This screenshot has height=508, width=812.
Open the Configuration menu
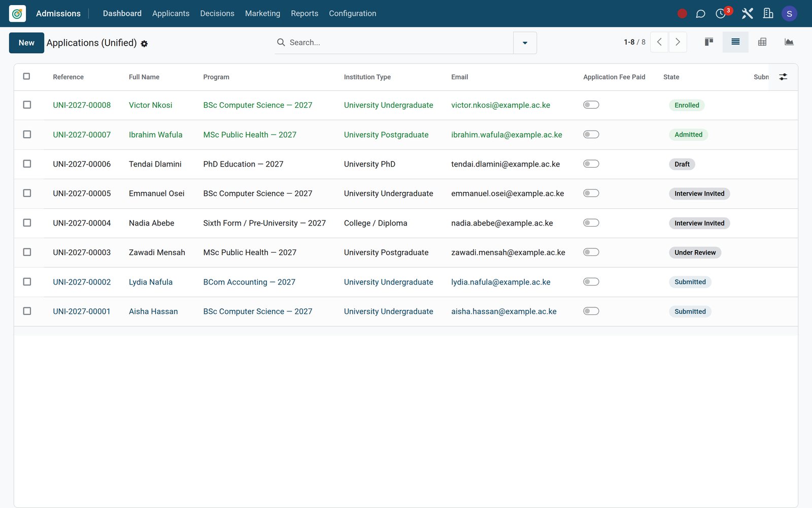click(353, 14)
